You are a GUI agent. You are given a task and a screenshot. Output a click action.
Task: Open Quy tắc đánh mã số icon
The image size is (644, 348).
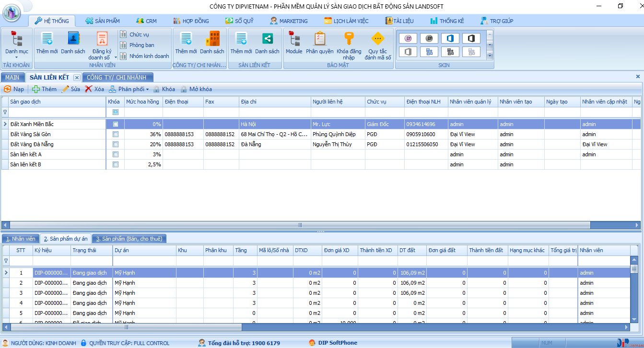pyautogui.click(x=378, y=39)
